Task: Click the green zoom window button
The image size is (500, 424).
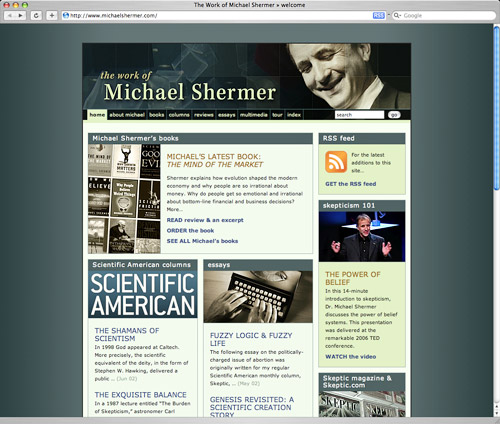Action: (x=25, y=5)
